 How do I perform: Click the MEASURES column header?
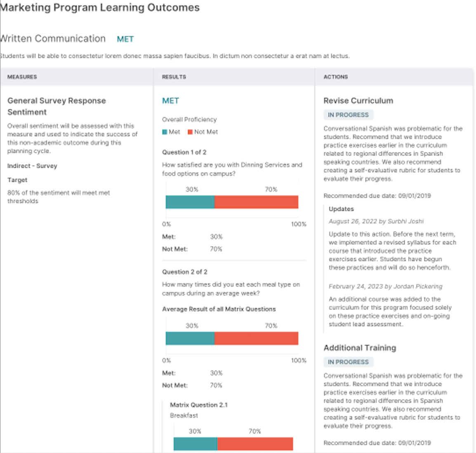tap(22, 77)
